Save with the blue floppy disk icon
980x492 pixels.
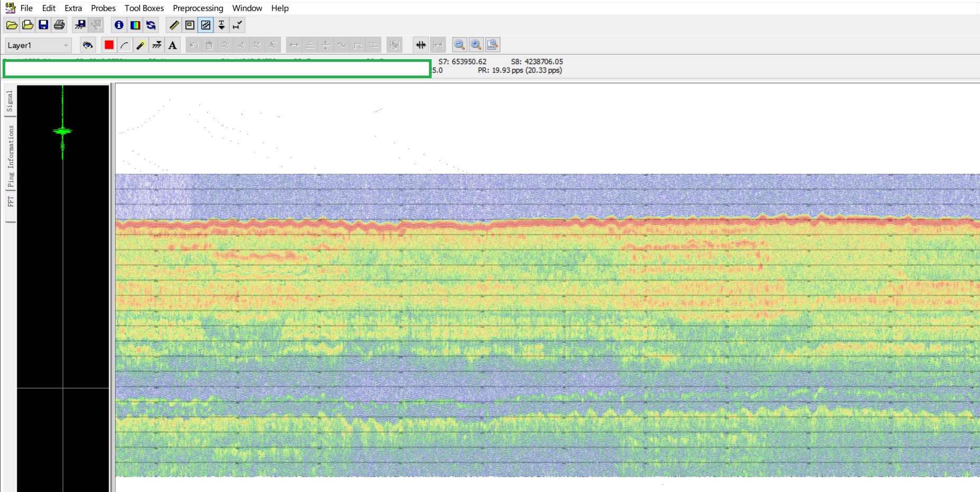click(43, 25)
